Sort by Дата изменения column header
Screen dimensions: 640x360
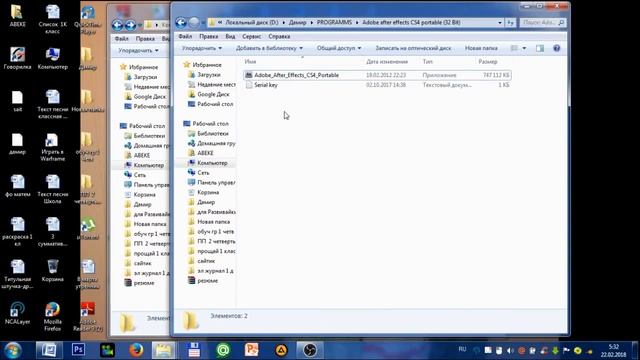[x=387, y=62]
